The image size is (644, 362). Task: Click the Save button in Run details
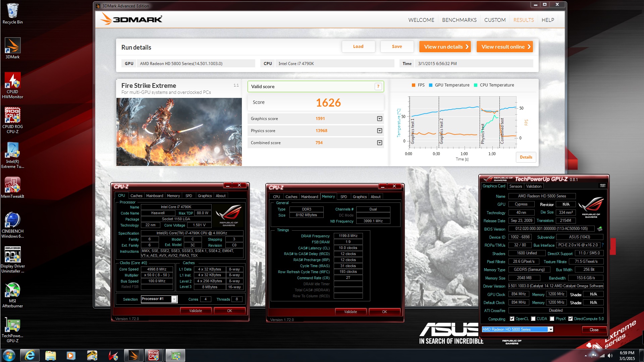[397, 47]
